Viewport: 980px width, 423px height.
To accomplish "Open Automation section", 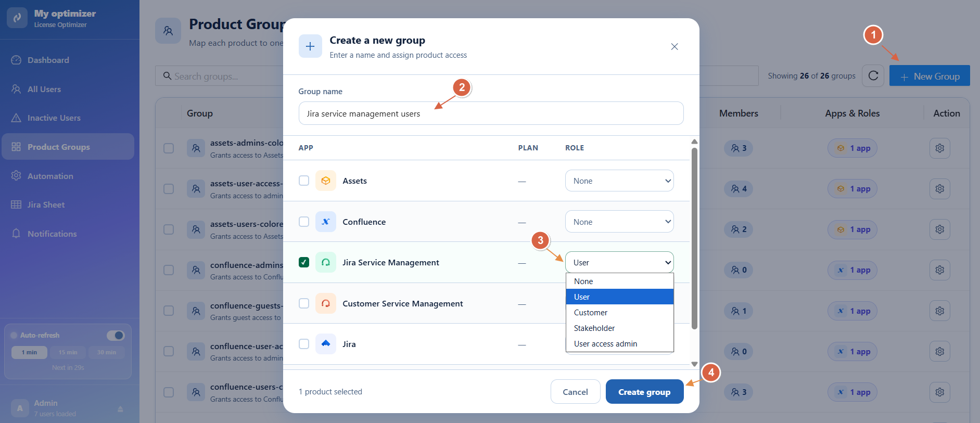I will 50,176.
